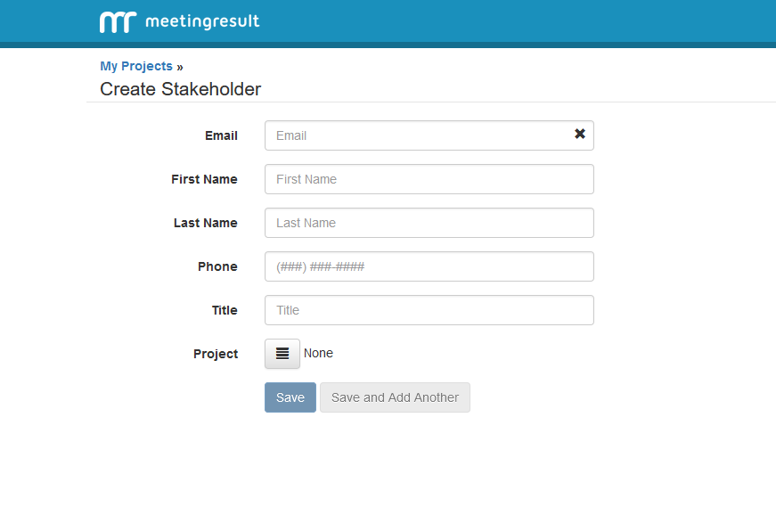This screenshot has height=532, width=776.
Task: Focus the Title input field
Action: [429, 310]
